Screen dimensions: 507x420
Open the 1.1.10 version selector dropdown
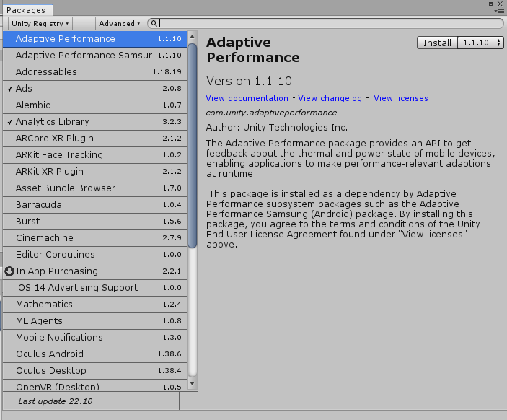tap(480, 43)
